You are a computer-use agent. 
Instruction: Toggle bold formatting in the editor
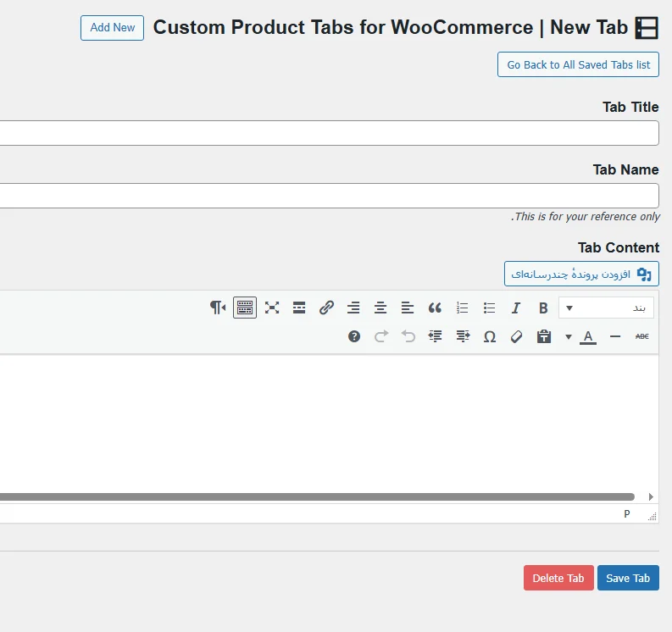click(543, 308)
